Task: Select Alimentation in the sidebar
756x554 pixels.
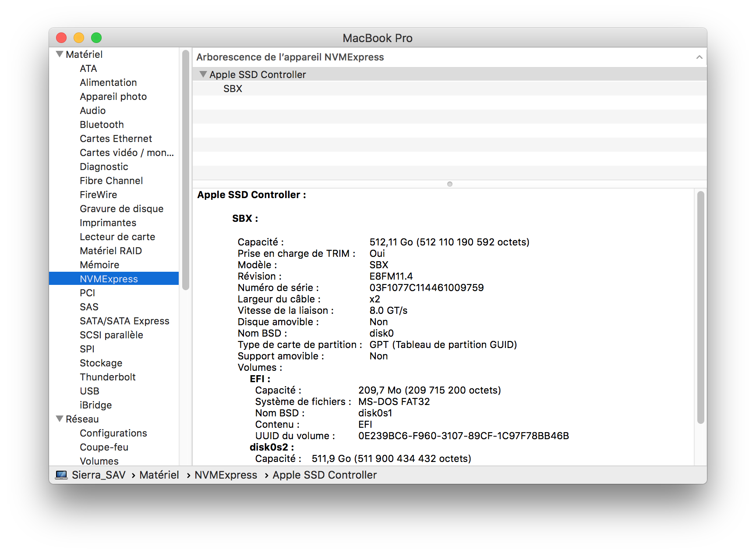Action: [108, 82]
